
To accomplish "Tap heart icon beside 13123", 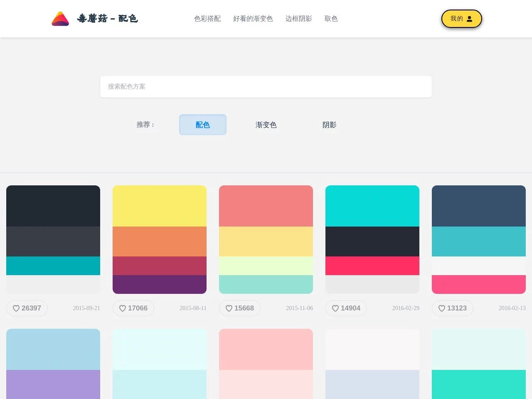I will [442, 308].
